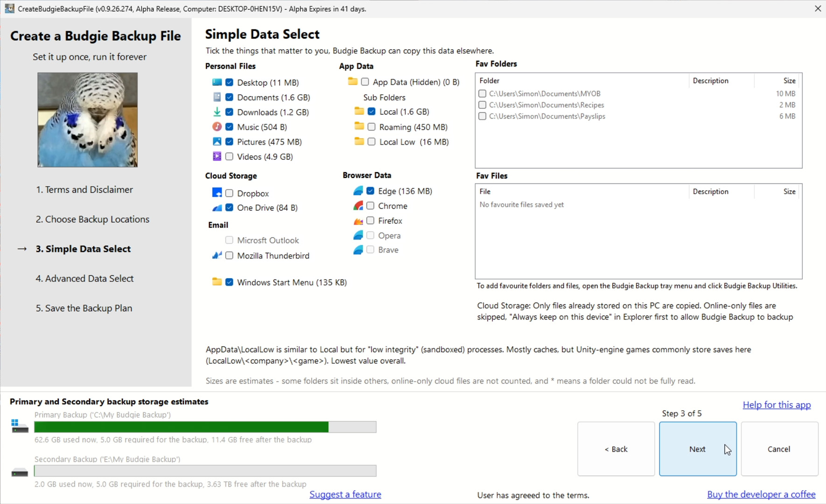Click the Documents page icon
Screen dimensions: 826x504
[217, 97]
